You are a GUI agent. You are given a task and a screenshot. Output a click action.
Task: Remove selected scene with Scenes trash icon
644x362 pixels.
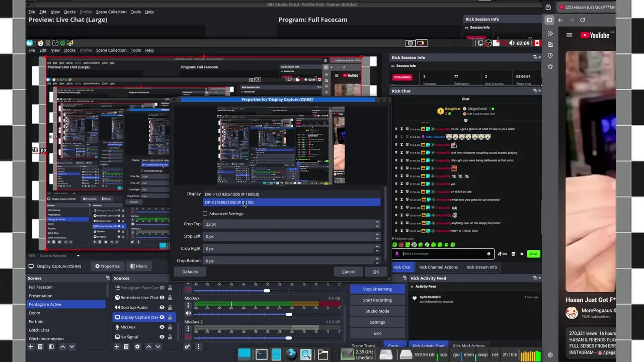40,346
